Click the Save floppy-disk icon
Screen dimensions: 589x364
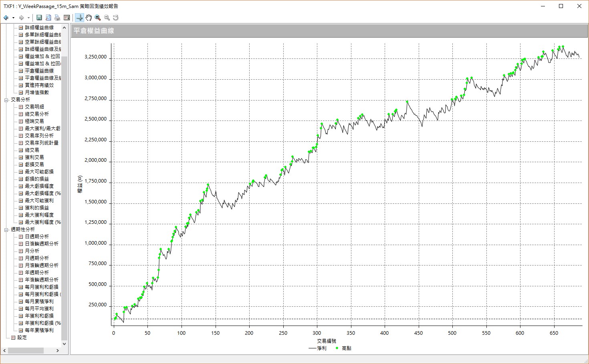pyautogui.click(x=39, y=18)
